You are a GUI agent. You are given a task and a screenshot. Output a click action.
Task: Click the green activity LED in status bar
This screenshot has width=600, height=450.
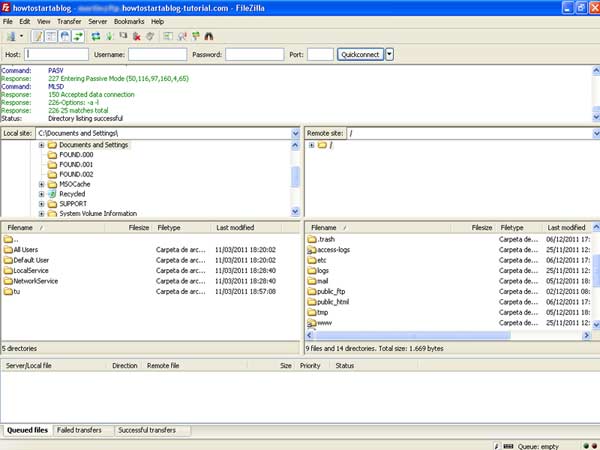586,446
